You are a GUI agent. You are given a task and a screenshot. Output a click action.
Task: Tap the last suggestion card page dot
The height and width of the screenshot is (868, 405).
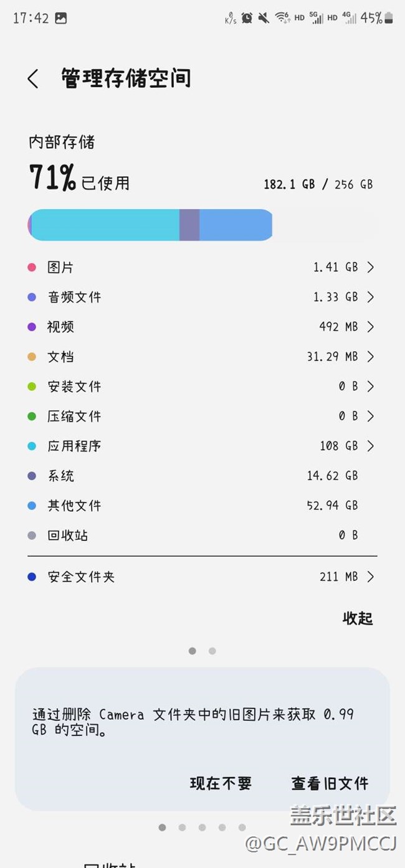(242, 828)
